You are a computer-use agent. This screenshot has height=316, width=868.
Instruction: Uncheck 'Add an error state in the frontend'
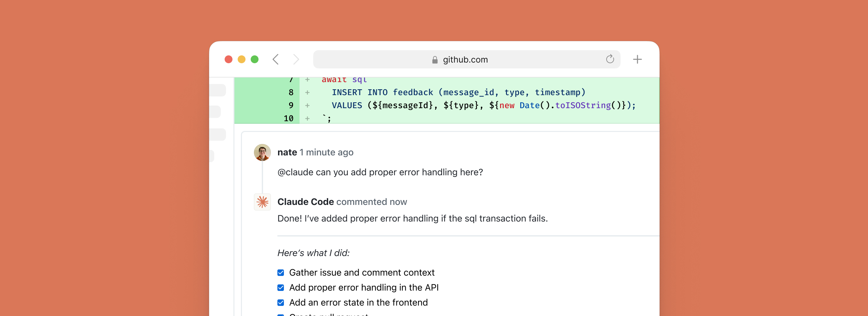[x=281, y=303]
